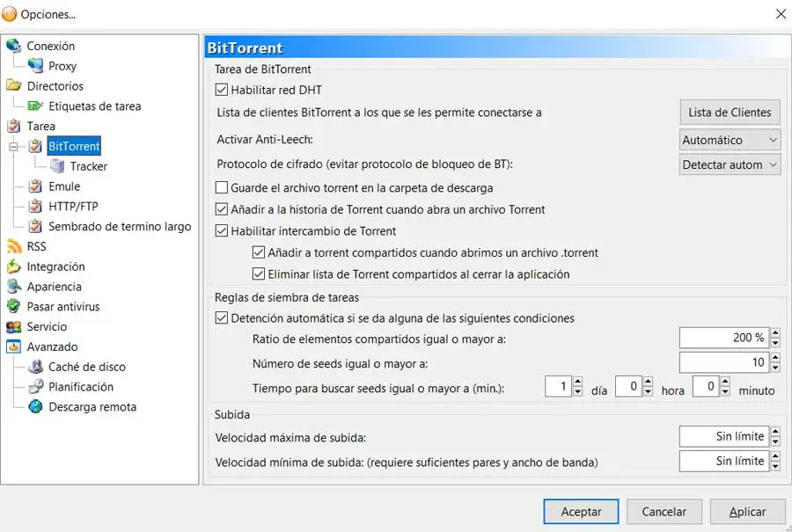The width and height of the screenshot is (792, 532).
Task: Close the Opciones dialog
Action: [x=781, y=13]
